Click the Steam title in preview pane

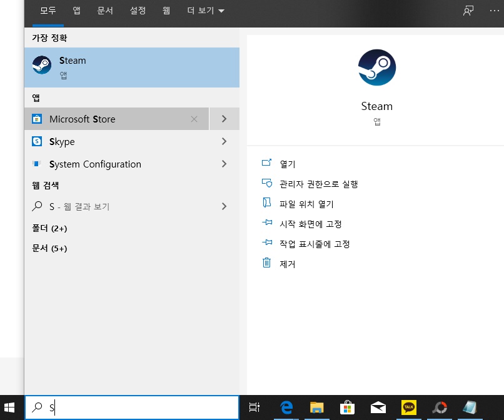click(376, 106)
